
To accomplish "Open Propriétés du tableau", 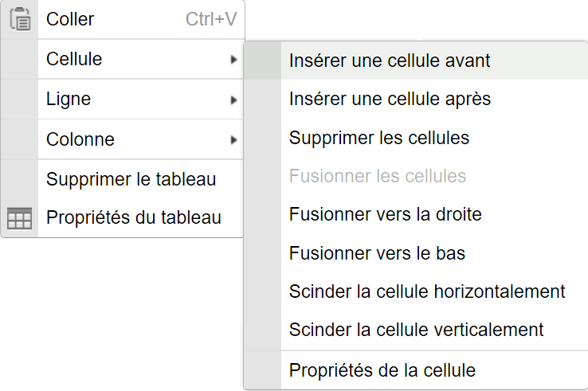I will [x=134, y=217].
